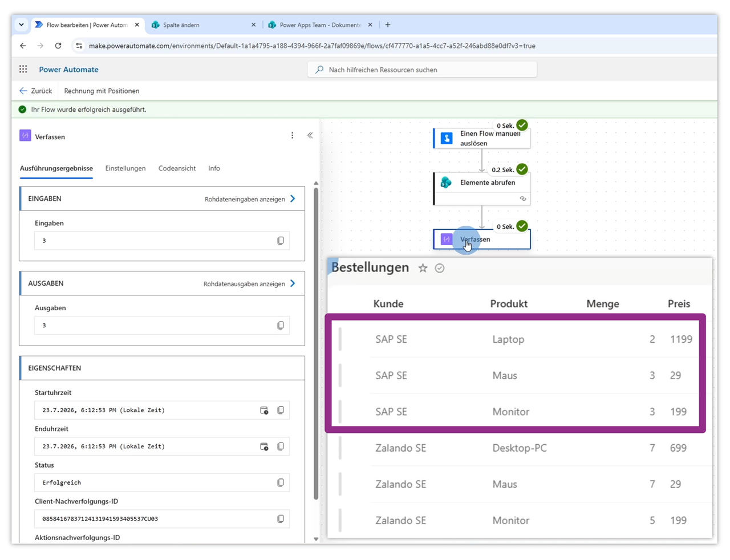The image size is (730, 560).
Task: Click Maus in the SAP SE row
Action: coord(505,376)
